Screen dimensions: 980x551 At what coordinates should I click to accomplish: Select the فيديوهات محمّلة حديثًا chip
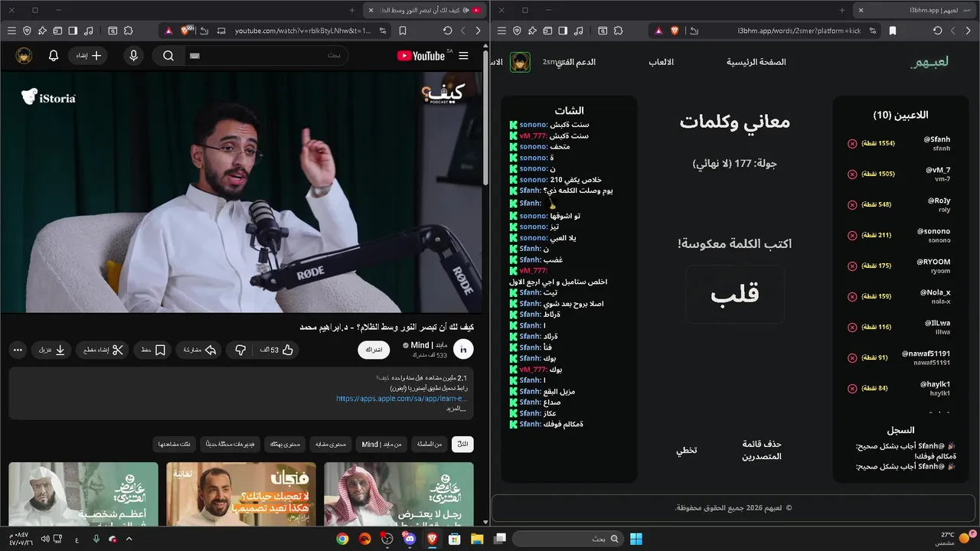pyautogui.click(x=230, y=445)
